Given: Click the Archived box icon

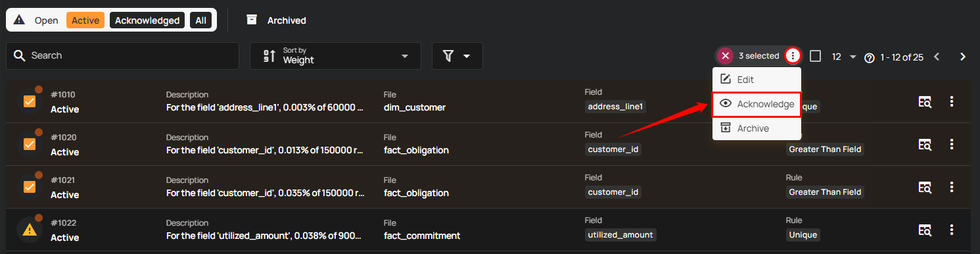Looking at the screenshot, I should tap(252, 20).
